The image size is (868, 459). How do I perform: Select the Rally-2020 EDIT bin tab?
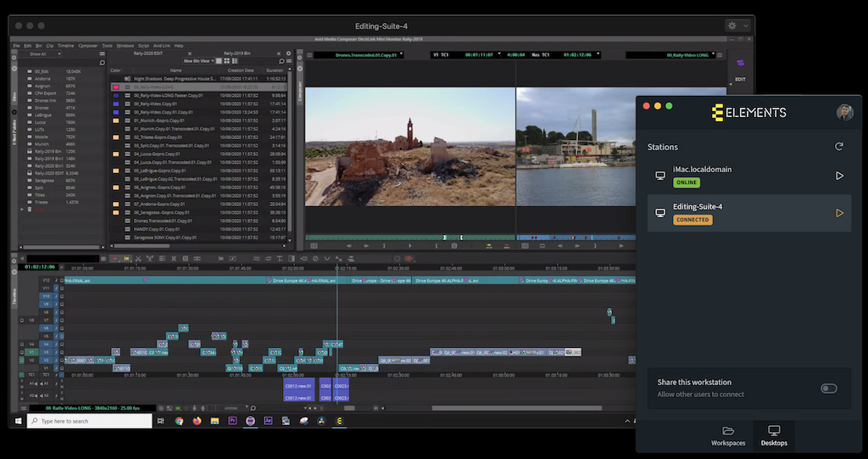(147, 53)
